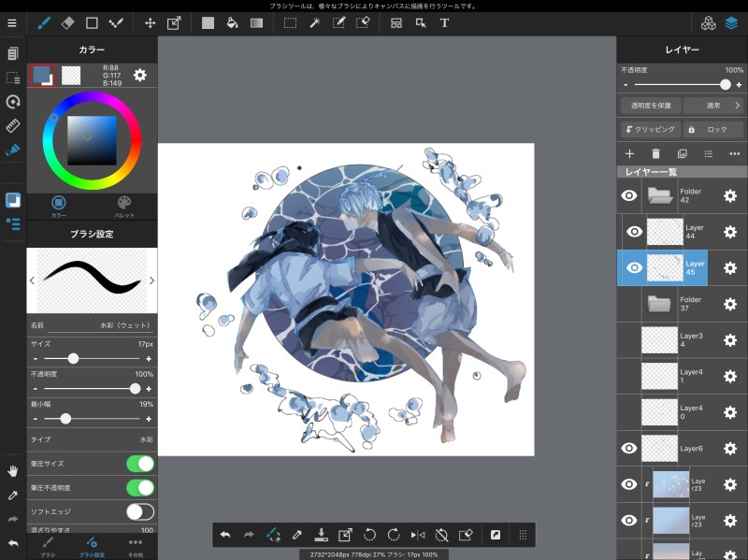Show Layer34 visibility
748x560 pixels.
[629, 340]
